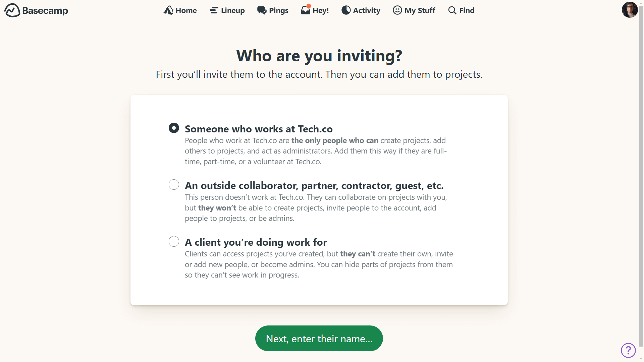Viewport: 644px width, 362px height.
Task: Select Someone who works at Tech.co
Action: tap(174, 128)
